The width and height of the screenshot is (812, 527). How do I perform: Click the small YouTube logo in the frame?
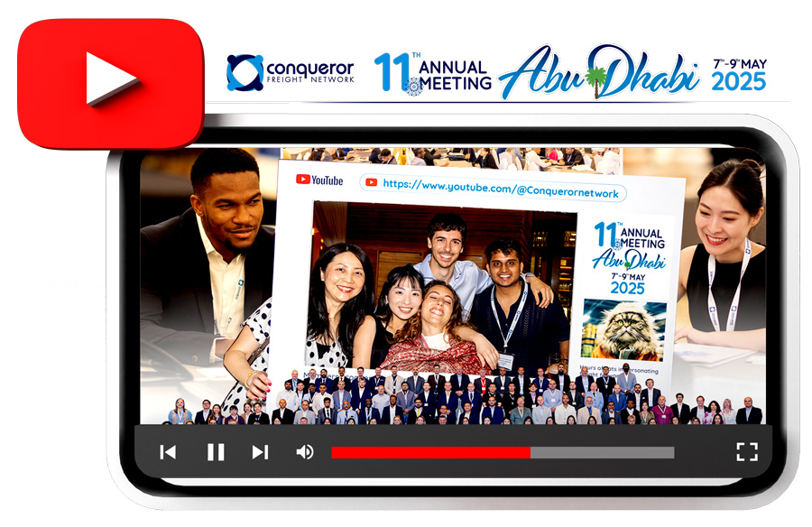pos(319,180)
